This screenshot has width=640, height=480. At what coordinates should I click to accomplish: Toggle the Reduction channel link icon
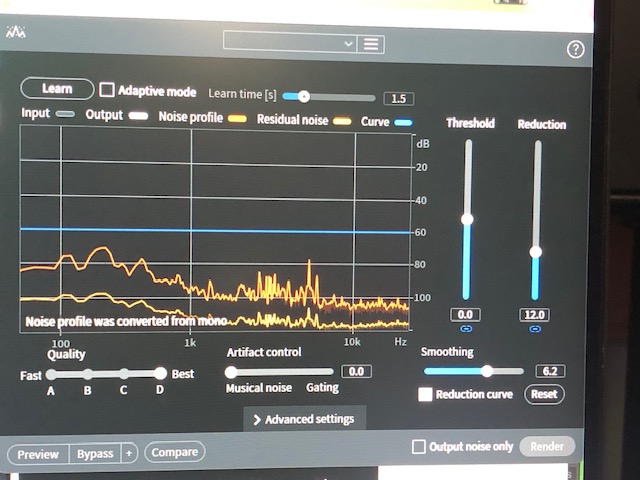[x=535, y=329]
